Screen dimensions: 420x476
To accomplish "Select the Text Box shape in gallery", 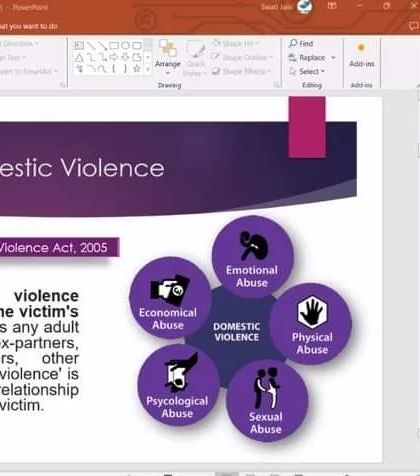I will [79, 46].
